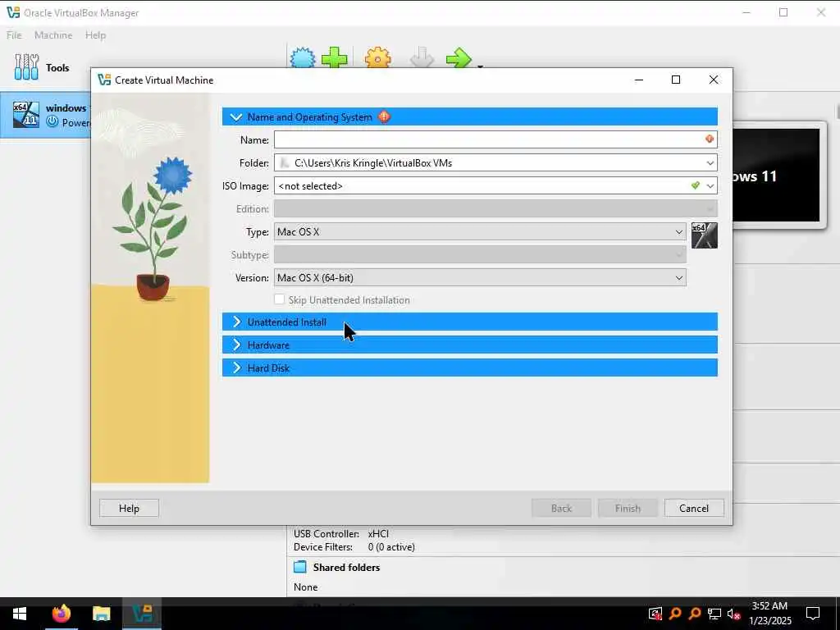The width and height of the screenshot is (840, 630).
Task: Click the Finish button
Action: (x=628, y=508)
